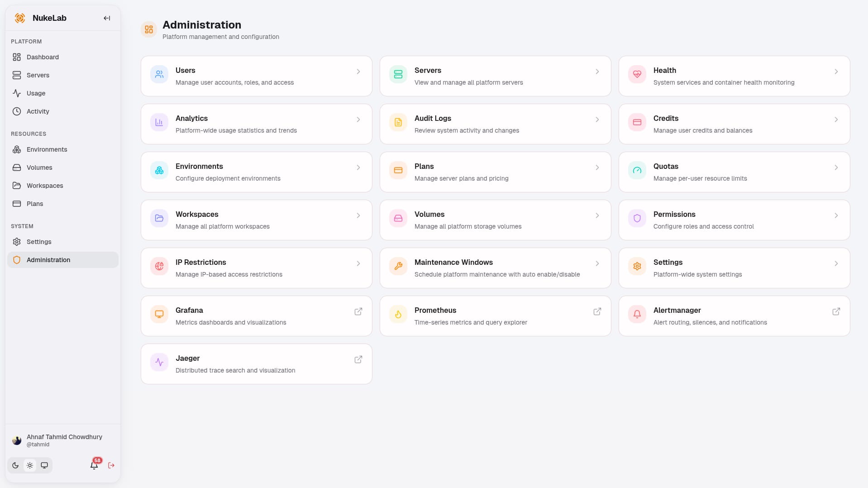Open Jaeger external link arrow
Image resolution: width=868 pixels, height=488 pixels.
pyautogui.click(x=358, y=359)
